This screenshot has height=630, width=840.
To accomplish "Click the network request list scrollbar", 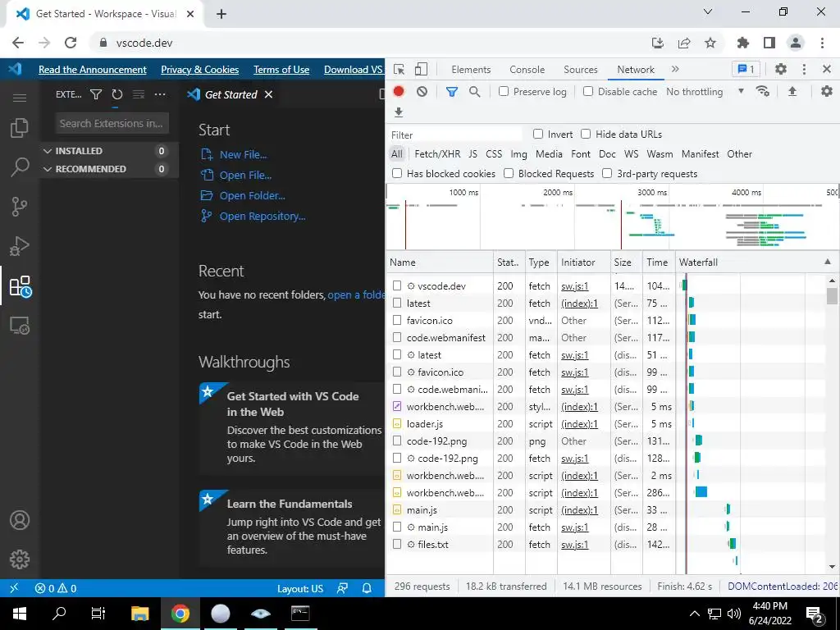I will tap(832, 295).
